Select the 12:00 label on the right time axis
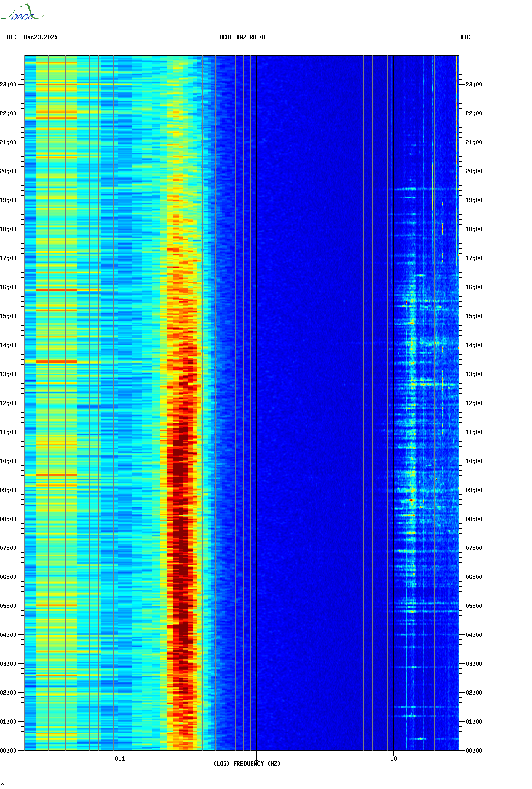The width and height of the screenshot is (532, 789). click(474, 403)
